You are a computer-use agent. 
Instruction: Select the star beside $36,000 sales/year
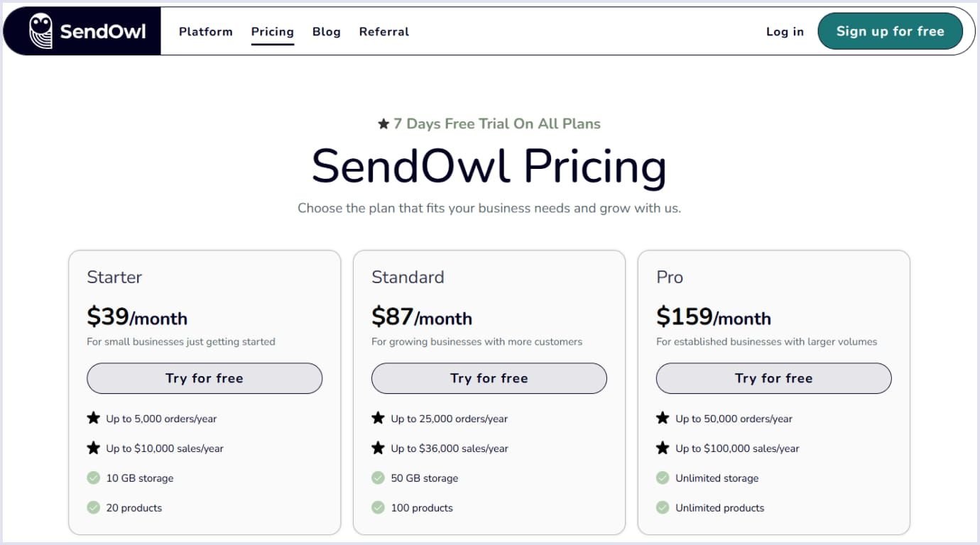point(379,448)
